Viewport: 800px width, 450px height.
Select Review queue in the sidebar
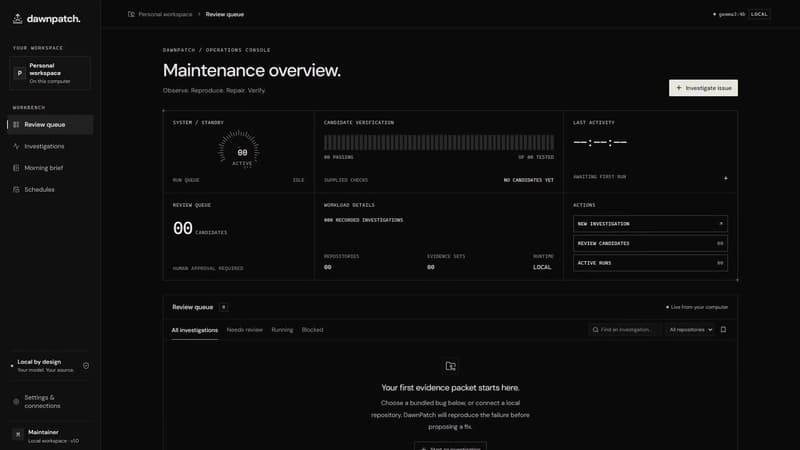(x=50, y=124)
